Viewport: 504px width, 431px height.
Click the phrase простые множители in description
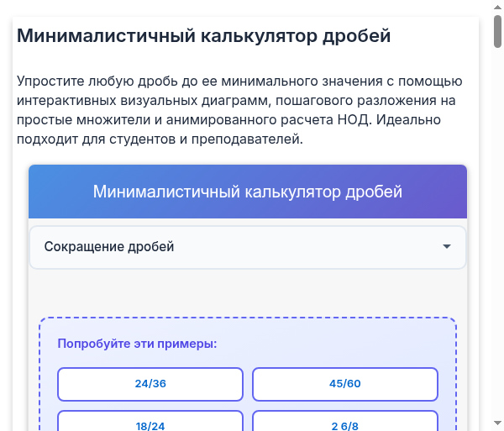pos(76,119)
